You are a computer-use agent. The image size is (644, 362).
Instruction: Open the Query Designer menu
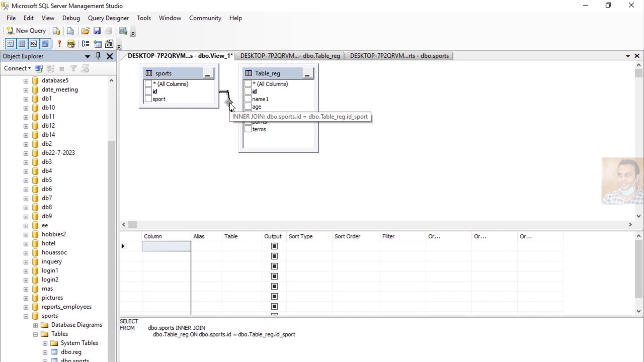pos(108,18)
